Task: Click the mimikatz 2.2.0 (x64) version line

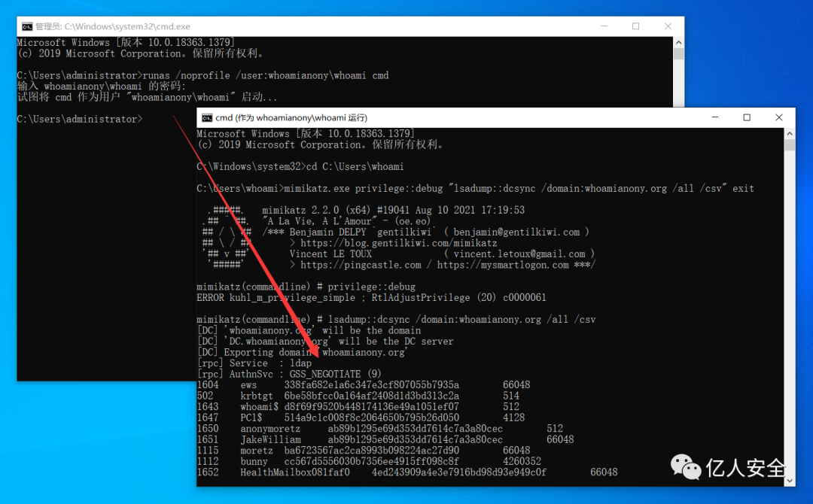Action: (394, 211)
